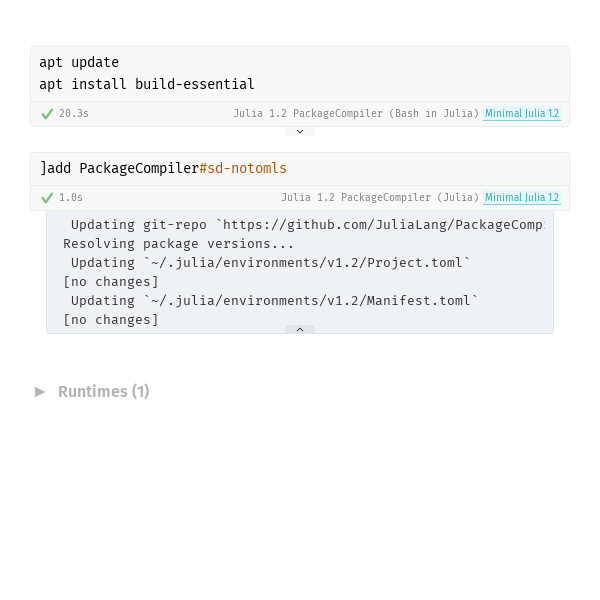The height and width of the screenshot is (600, 600).
Task: Click the orange #sd-notomls branch text
Action: click(243, 168)
